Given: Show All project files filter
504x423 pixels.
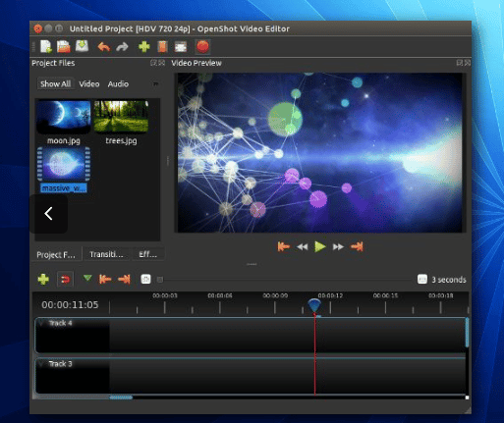Looking at the screenshot, I should 55,83.
